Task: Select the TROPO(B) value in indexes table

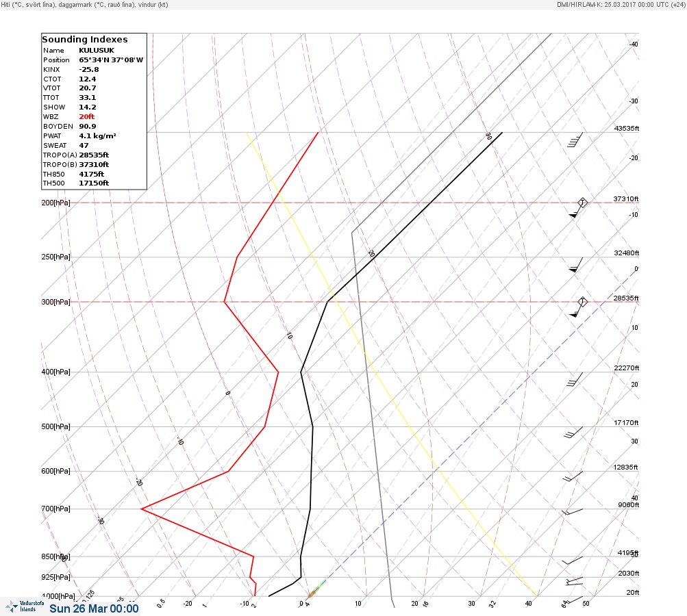Action: pos(94,165)
